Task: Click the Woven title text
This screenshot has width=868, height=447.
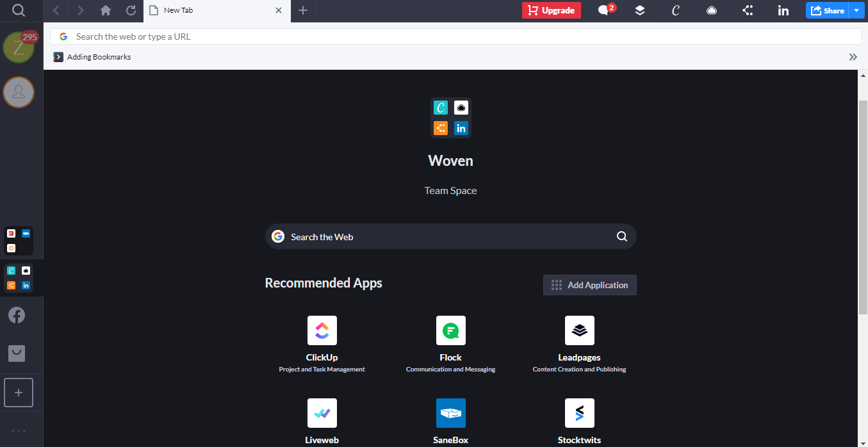Action: pyautogui.click(x=451, y=161)
